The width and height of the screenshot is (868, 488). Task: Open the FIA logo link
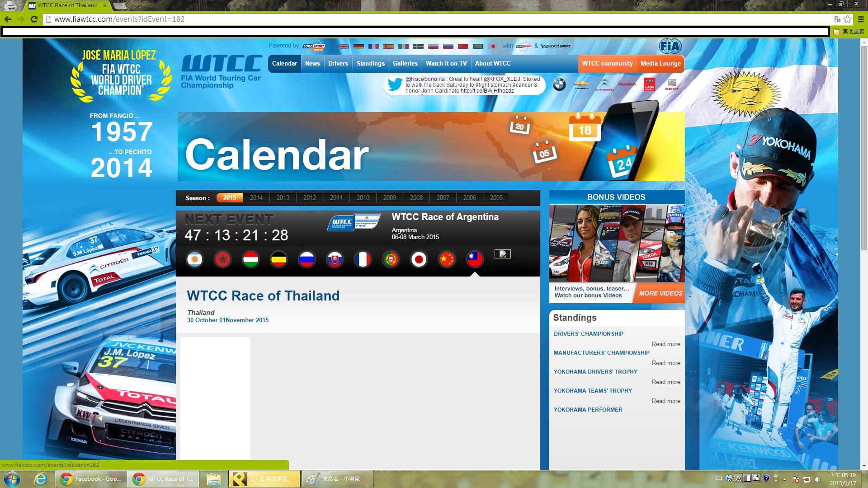tap(670, 46)
